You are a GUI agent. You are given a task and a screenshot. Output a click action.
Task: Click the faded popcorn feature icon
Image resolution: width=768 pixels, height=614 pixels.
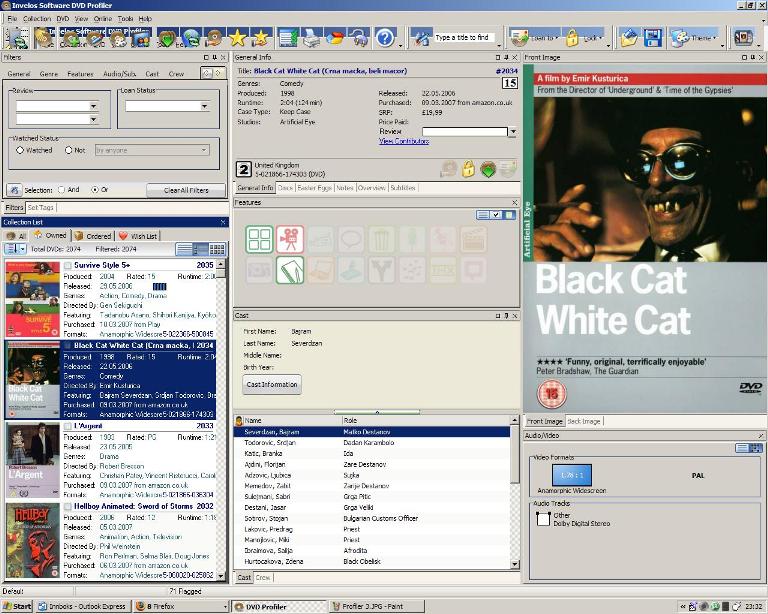(381, 239)
